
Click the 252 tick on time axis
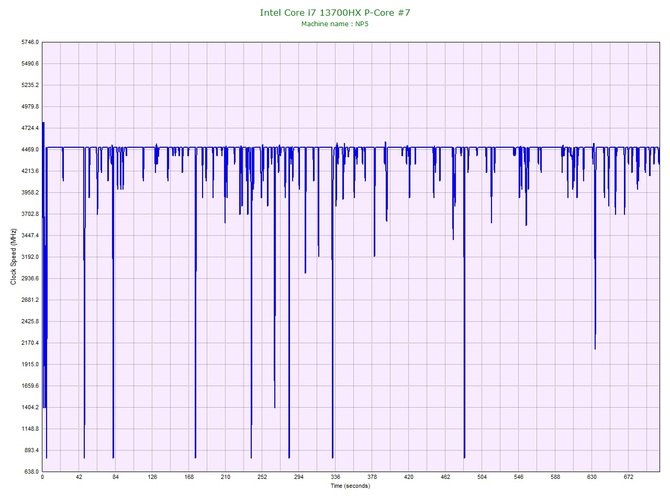click(x=262, y=477)
